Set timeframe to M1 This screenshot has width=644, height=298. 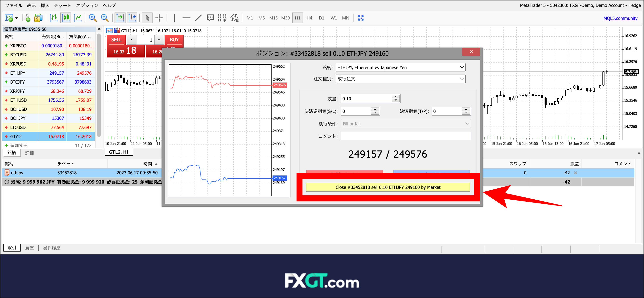[x=250, y=18]
